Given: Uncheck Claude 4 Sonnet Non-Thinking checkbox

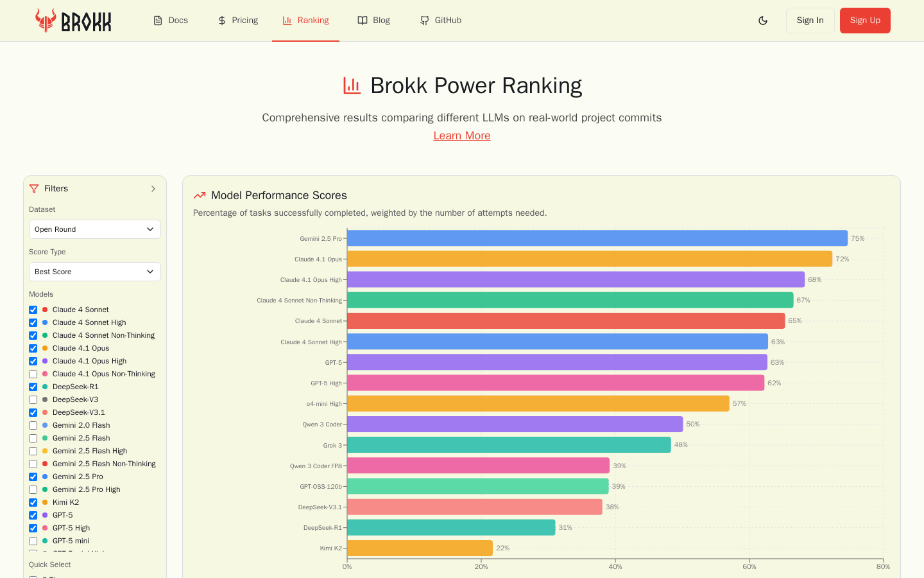Looking at the screenshot, I should (33, 335).
